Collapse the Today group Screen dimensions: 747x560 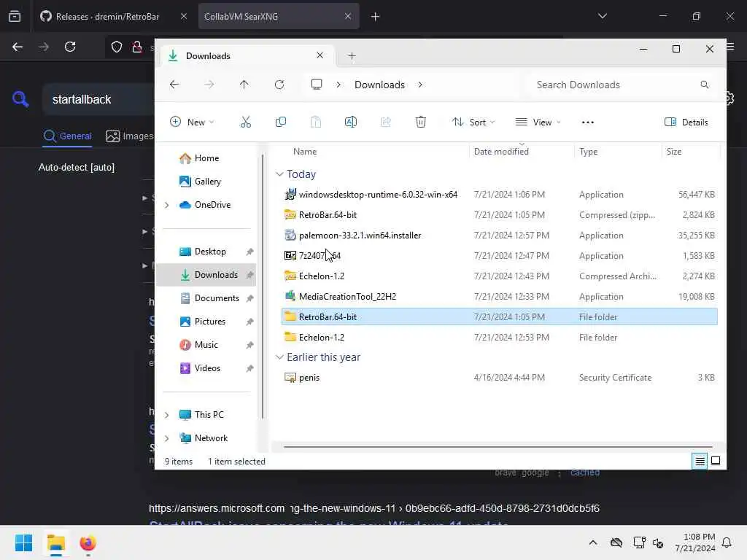click(279, 174)
